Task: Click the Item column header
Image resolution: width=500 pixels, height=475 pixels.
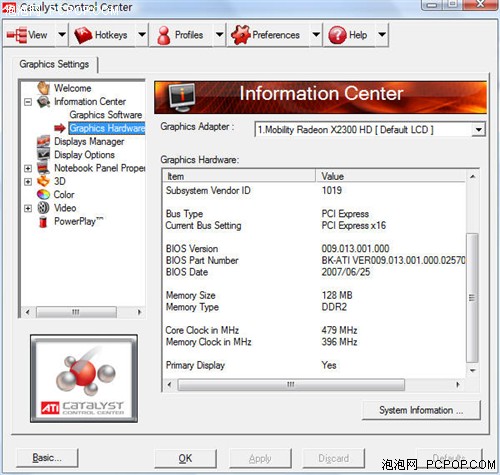Action: coord(239,176)
